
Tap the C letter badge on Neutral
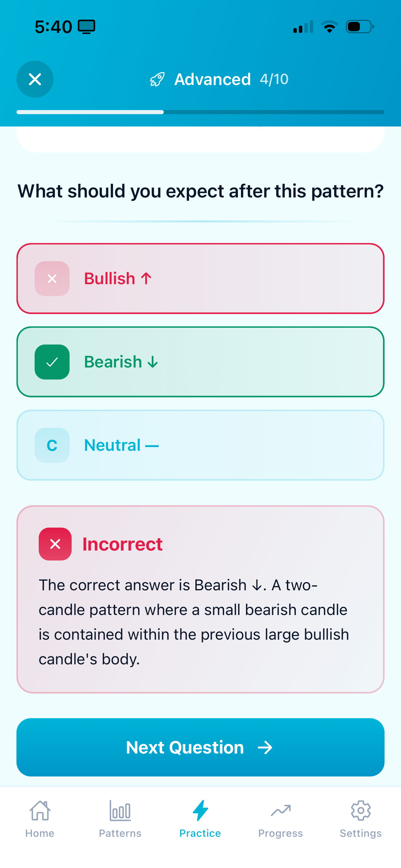pyautogui.click(x=52, y=445)
